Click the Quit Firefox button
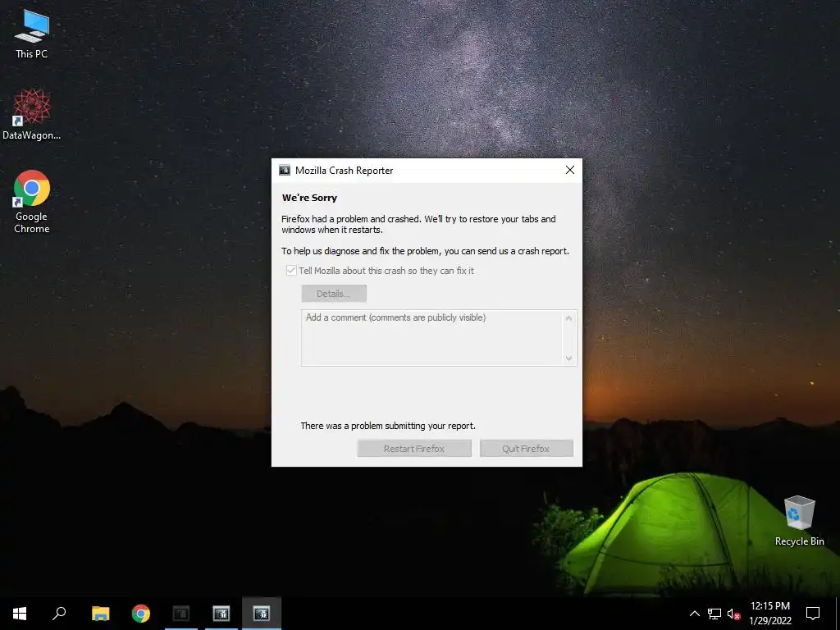Screen dimensions: 840x630 [526, 449]
